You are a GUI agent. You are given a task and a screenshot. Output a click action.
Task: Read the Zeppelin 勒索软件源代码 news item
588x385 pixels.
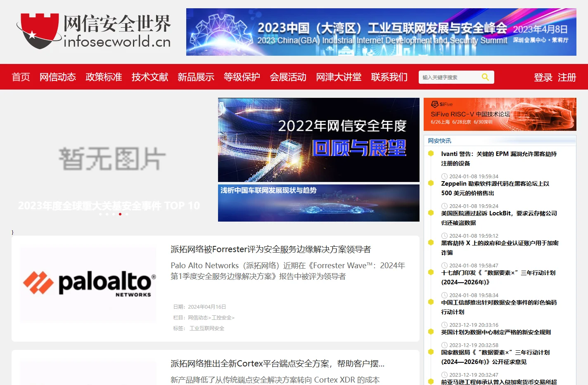click(x=495, y=188)
